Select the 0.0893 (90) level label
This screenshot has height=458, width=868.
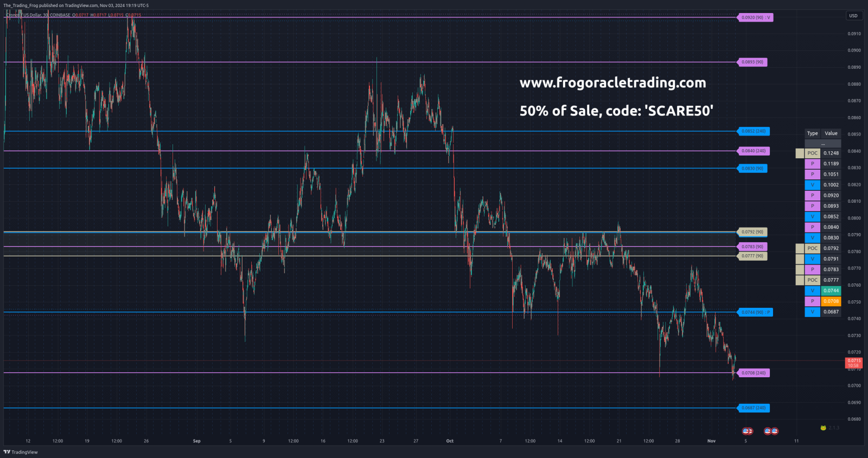point(752,62)
